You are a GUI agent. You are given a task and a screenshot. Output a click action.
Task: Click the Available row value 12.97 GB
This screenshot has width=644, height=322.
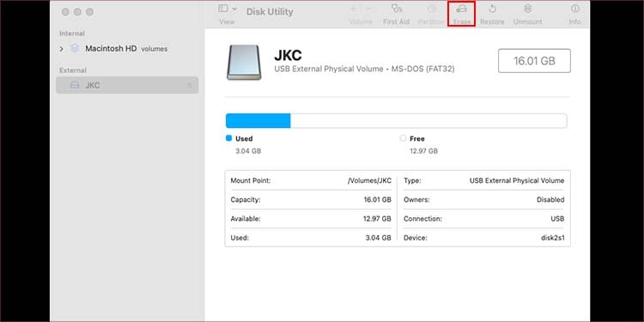pyautogui.click(x=377, y=219)
